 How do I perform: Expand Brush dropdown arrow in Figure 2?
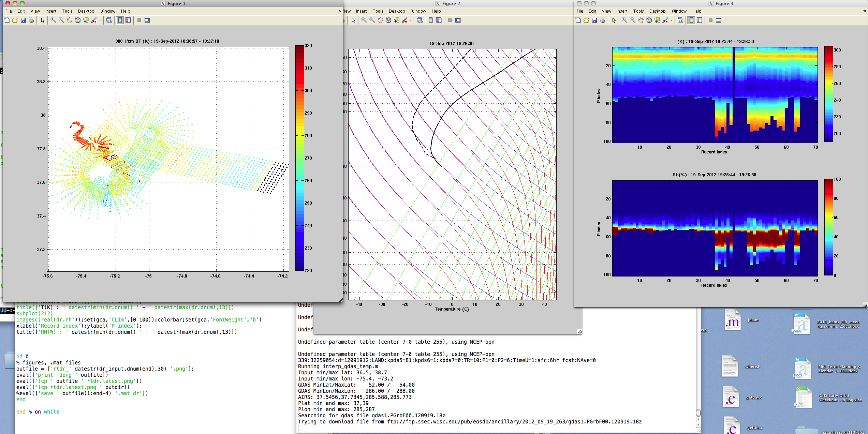click(x=411, y=20)
